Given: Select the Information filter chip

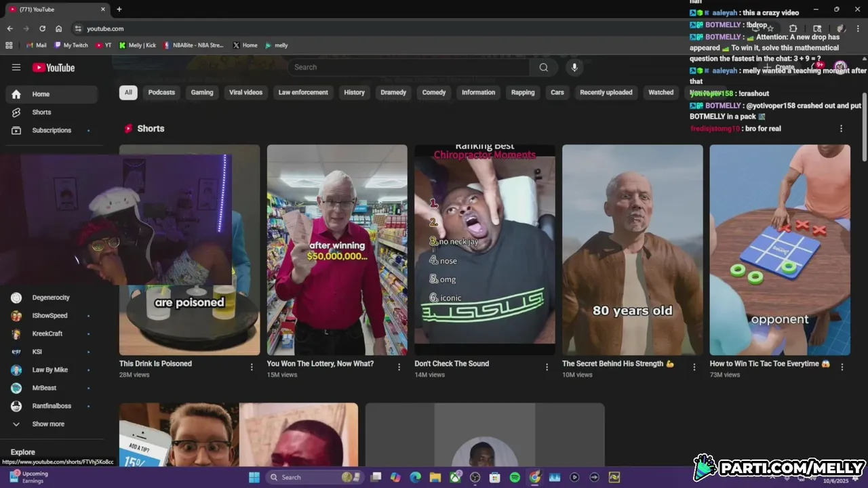Looking at the screenshot, I should pyautogui.click(x=478, y=92).
